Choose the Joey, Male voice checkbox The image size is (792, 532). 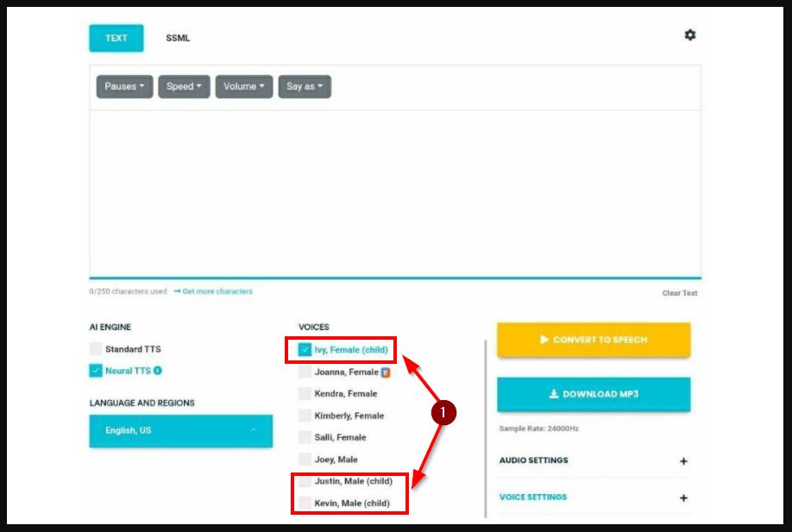pyautogui.click(x=305, y=460)
